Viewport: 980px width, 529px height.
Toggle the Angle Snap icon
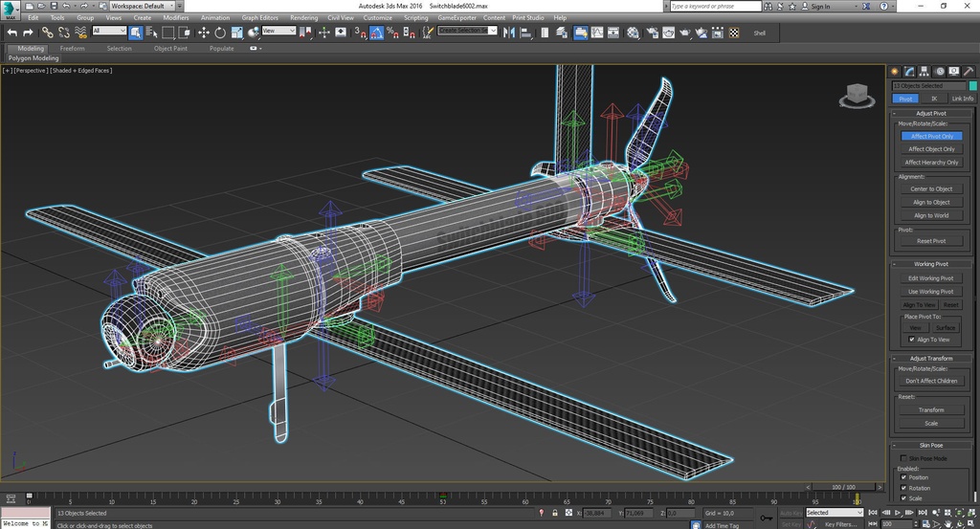click(x=376, y=33)
